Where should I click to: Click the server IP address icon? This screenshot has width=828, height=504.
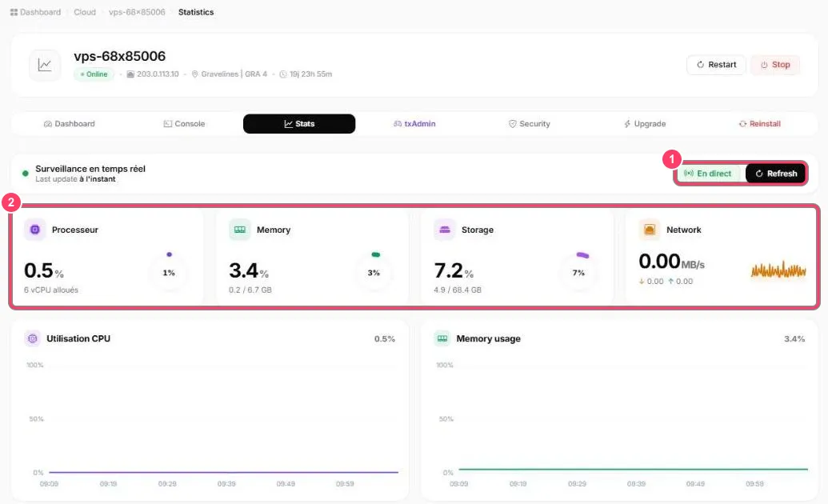pos(130,74)
